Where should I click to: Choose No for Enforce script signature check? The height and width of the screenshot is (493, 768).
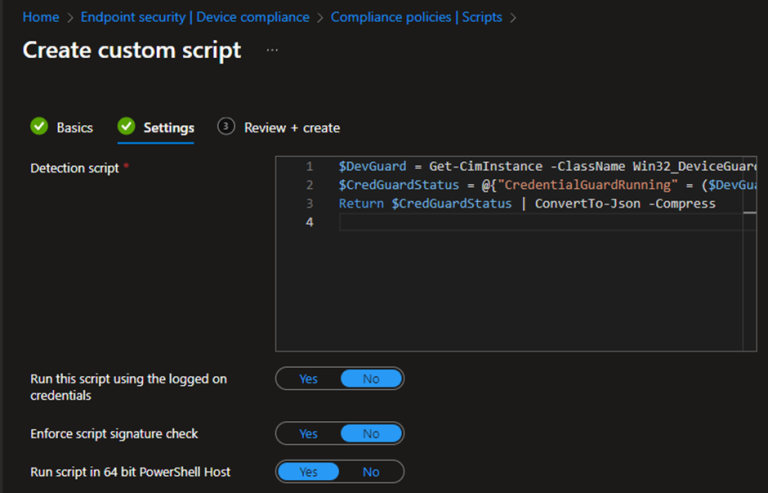click(371, 433)
